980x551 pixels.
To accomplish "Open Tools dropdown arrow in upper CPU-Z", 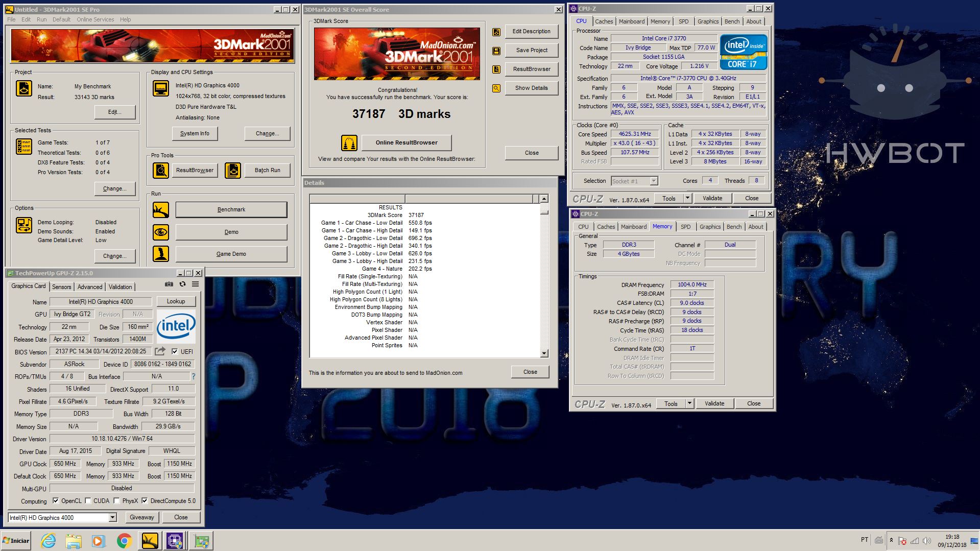I will [687, 198].
